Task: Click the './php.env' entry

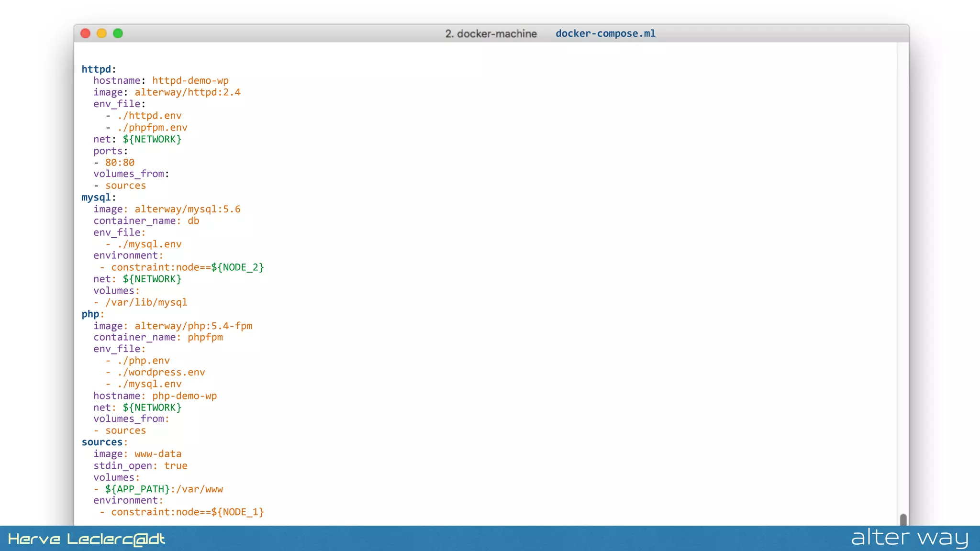Action: pyautogui.click(x=144, y=361)
